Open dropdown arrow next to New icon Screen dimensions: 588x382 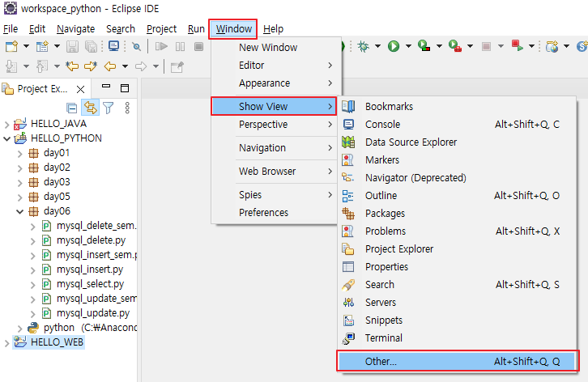[26, 46]
